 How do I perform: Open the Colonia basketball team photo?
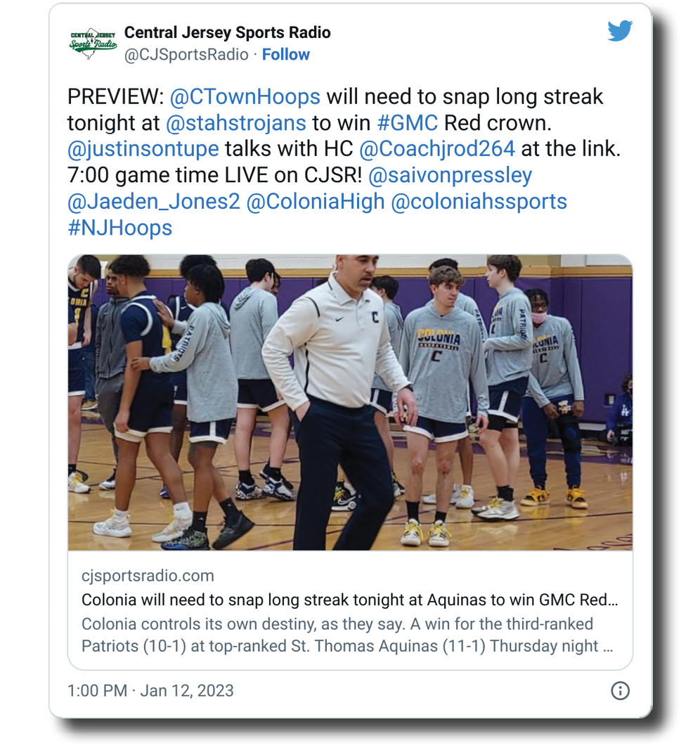350,402
